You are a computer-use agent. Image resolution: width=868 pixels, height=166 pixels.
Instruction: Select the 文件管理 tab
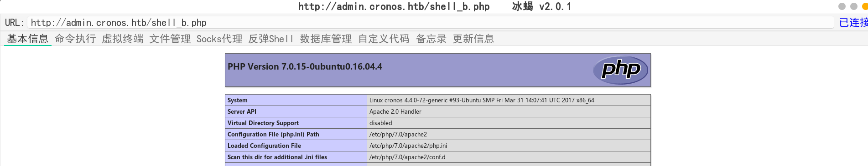170,39
